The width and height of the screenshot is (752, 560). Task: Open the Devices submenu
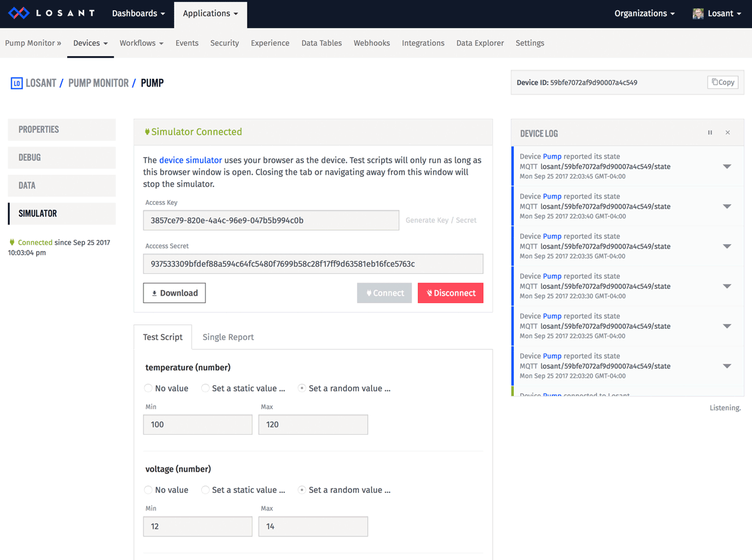pos(90,43)
